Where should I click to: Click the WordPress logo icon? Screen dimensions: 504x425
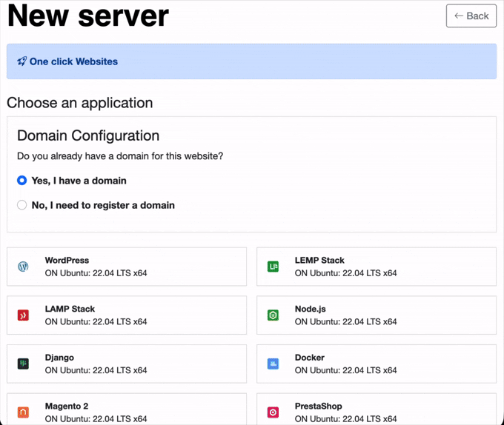coord(23,267)
